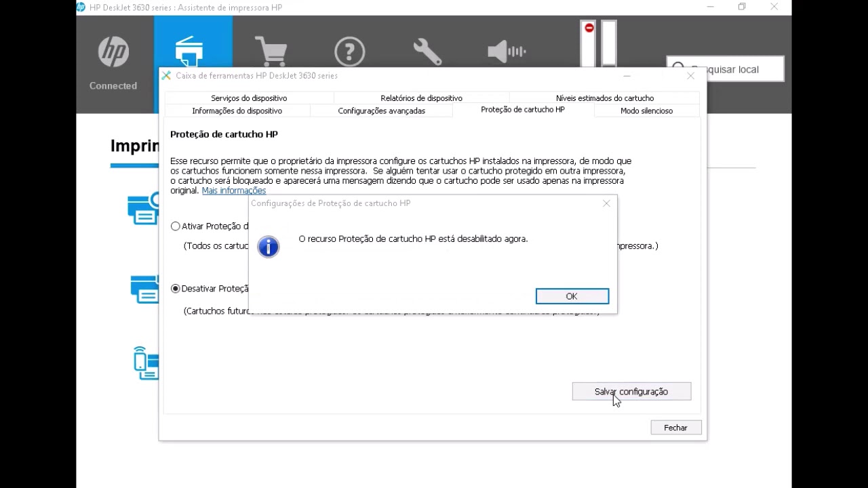The height and width of the screenshot is (488, 868).
Task: Click the Fechar button
Action: click(675, 428)
